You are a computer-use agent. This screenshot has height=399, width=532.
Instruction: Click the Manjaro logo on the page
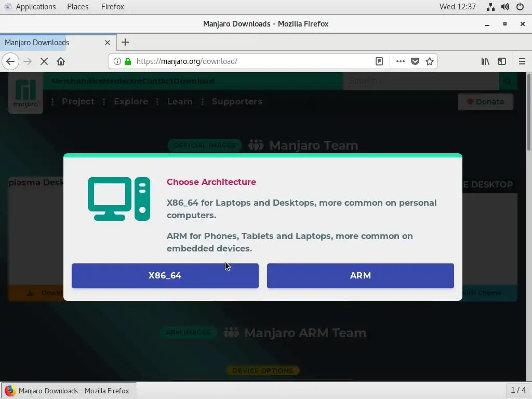coord(25,92)
